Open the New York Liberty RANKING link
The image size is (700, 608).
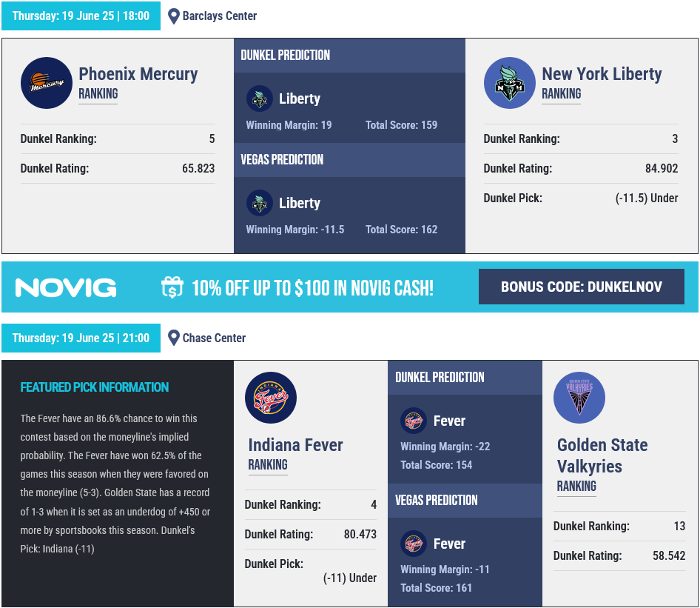point(561,94)
